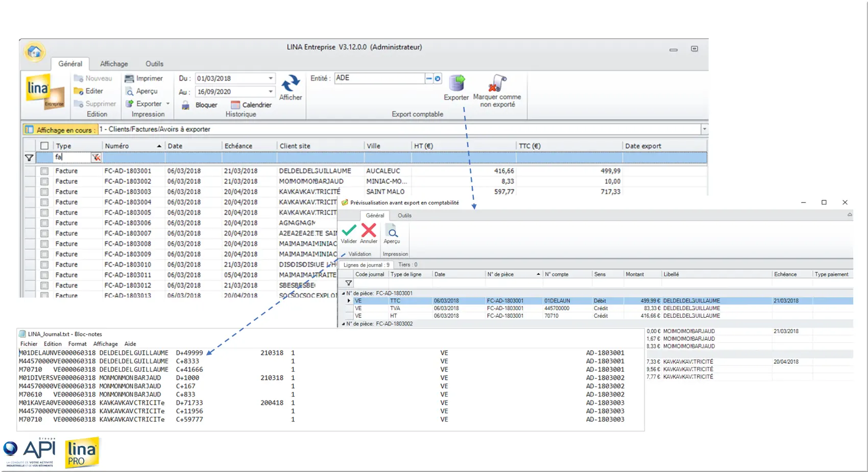
Task: Click the Prévisualisation window title icon
Action: coord(345,203)
